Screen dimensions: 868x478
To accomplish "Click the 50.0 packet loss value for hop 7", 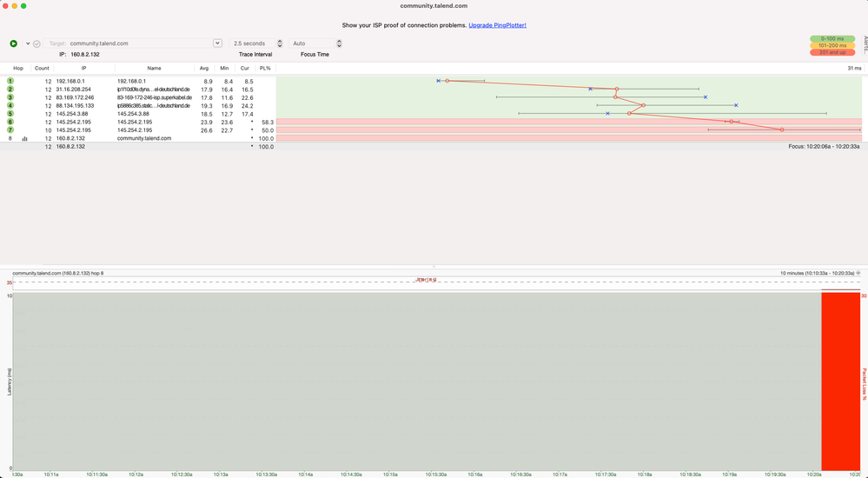I will [268, 130].
